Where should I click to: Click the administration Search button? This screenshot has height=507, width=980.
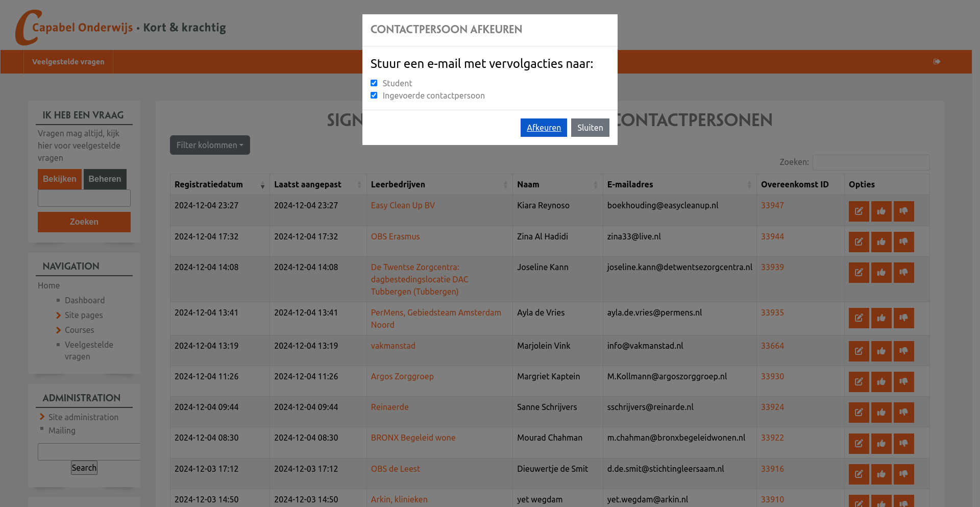point(84,468)
